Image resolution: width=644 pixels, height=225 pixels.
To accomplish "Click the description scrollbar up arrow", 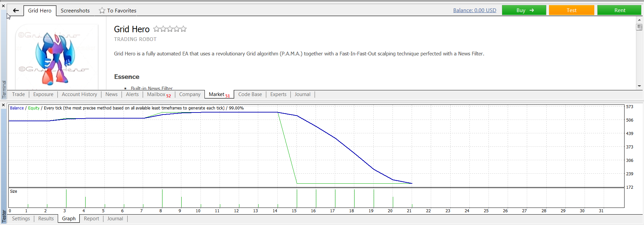I will click(639, 20).
